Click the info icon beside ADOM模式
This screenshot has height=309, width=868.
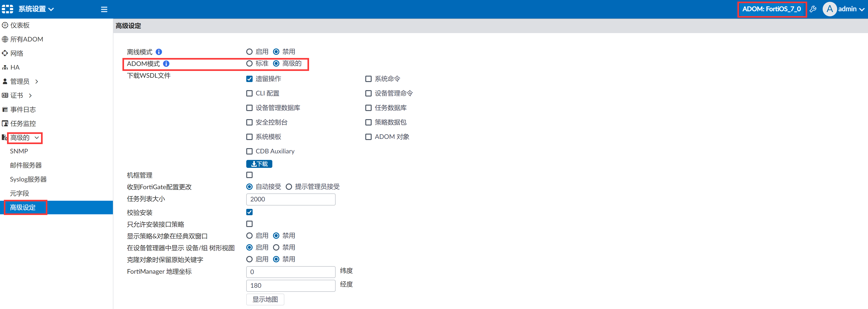tap(166, 64)
